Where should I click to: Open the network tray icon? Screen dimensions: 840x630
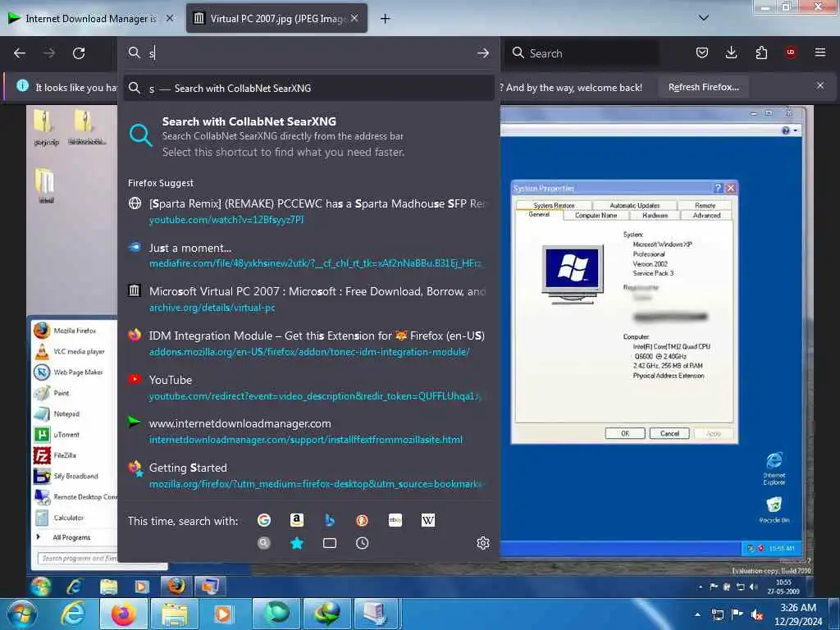pos(717,615)
